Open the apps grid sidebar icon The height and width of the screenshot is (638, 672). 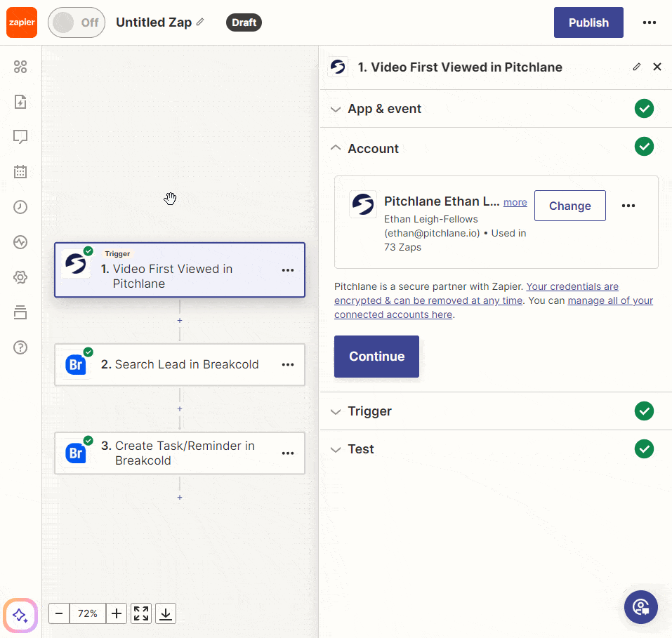[20, 67]
